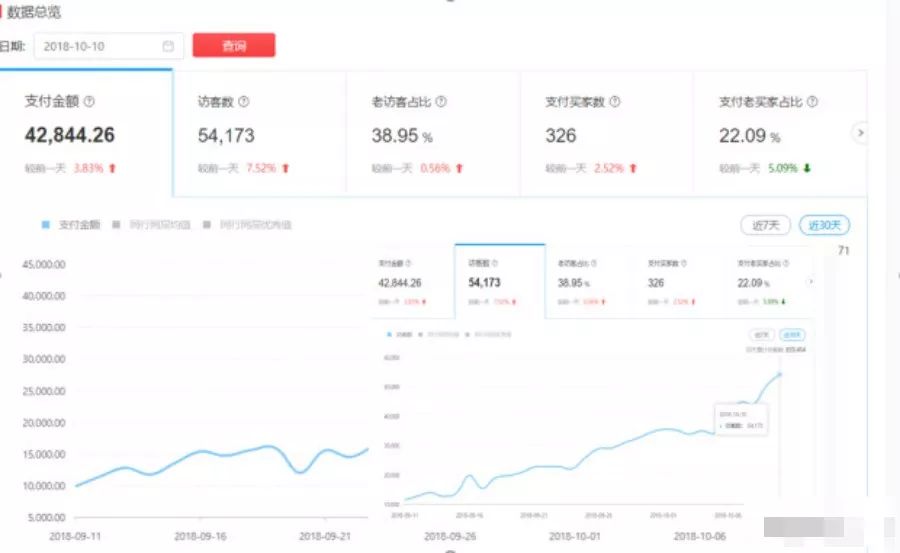Click the help icon beside 支付老买家占比

tap(812, 101)
